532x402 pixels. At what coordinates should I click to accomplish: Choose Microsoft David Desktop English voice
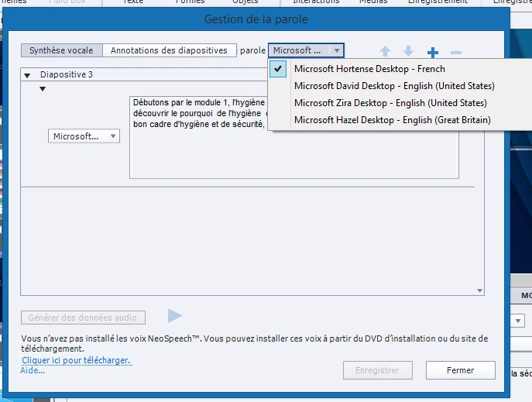394,86
